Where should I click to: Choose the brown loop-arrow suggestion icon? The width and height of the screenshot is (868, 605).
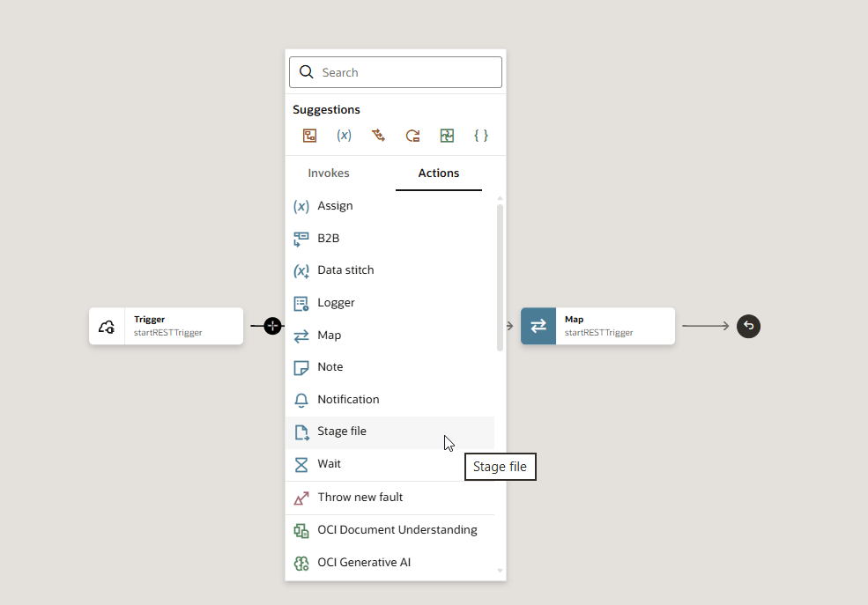click(x=412, y=136)
